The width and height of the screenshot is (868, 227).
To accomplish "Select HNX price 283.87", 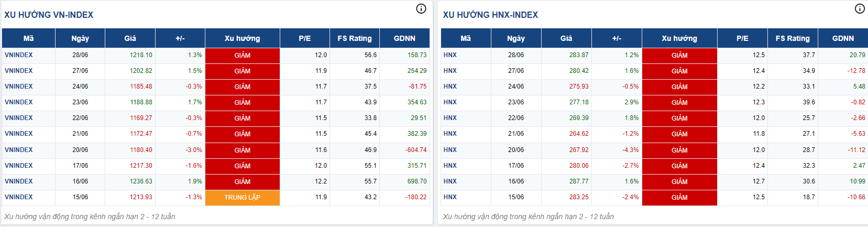I will pos(579,55).
